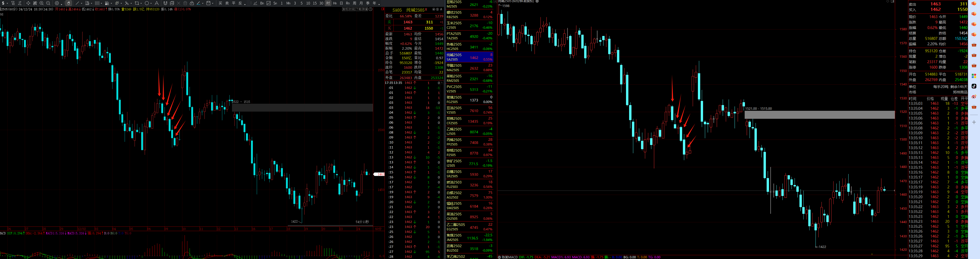Toggle the 复权 adjustment button

[345, 9]
